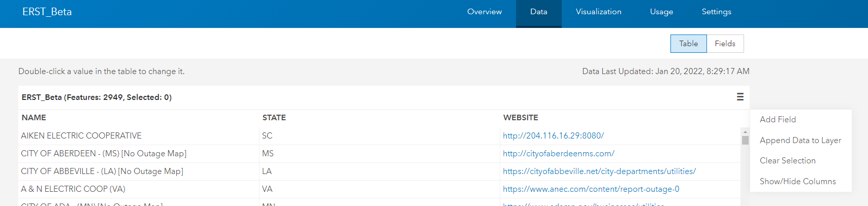Switch to the Fields view
This screenshot has width=868, height=206.
pyautogui.click(x=725, y=44)
